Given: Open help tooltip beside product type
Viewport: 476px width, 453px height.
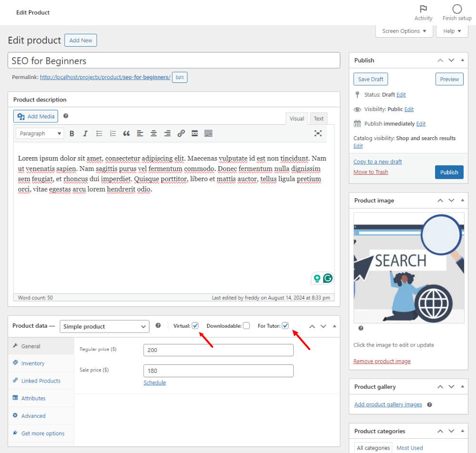Looking at the screenshot, I should 158,325.
